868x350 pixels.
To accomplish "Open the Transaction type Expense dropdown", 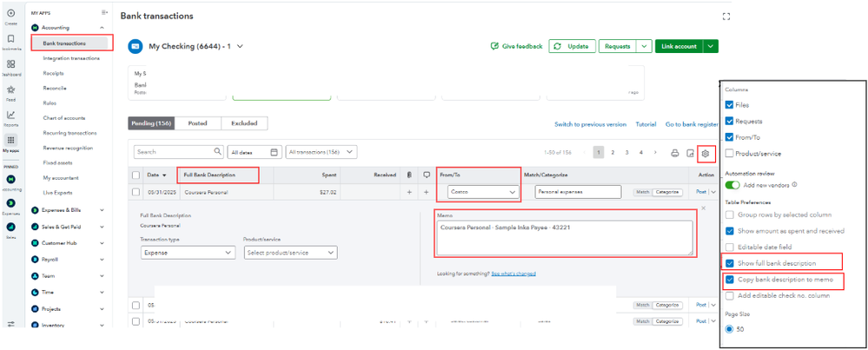I will click(x=189, y=252).
